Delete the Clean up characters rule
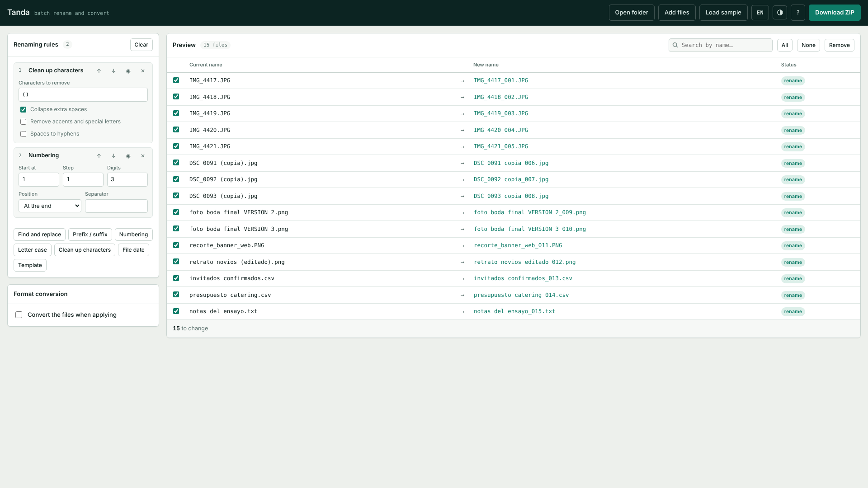This screenshot has height=488, width=868. coord(143,71)
